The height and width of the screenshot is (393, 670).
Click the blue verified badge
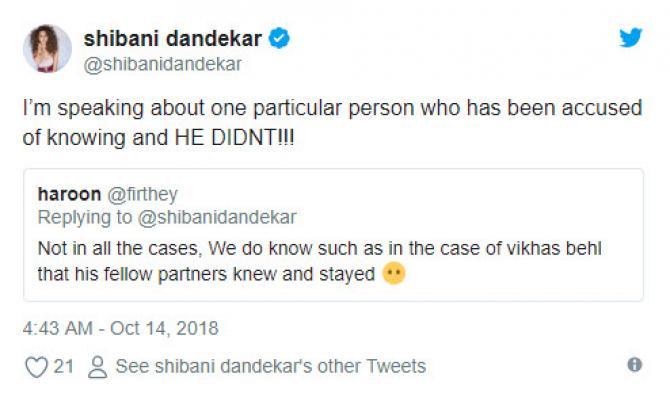(x=279, y=38)
